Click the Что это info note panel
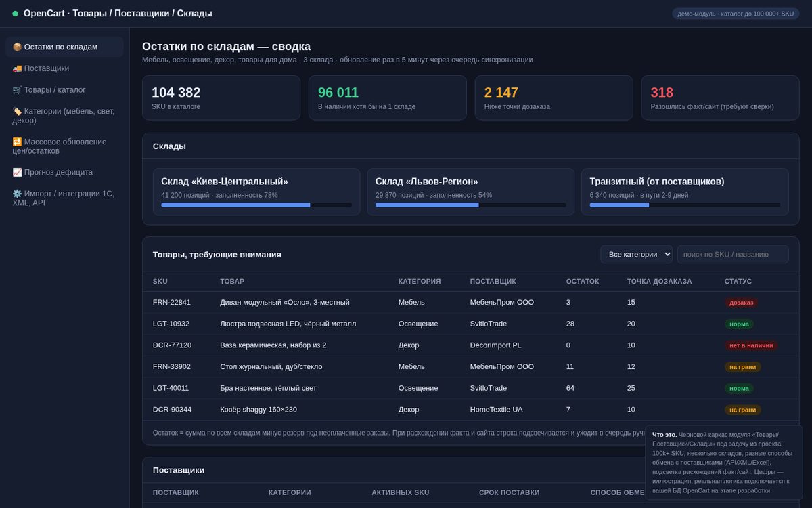This screenshot has height=508, width=812. click(724, 463)
